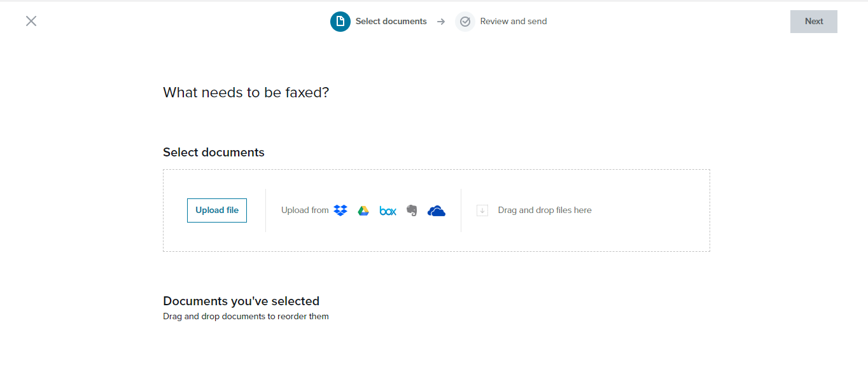Close the fax dialog with the X icon
Image resolution: width=868 pixels, height=365 pixels.
(x=31, y=21)
